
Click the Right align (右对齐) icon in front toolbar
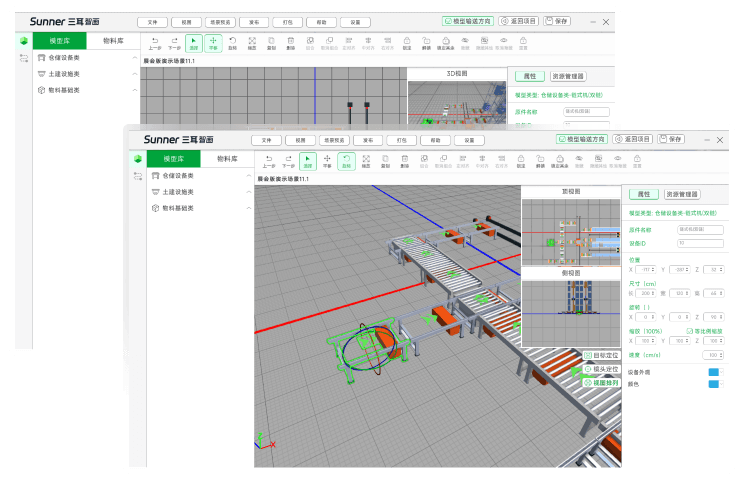coord(502,161)
